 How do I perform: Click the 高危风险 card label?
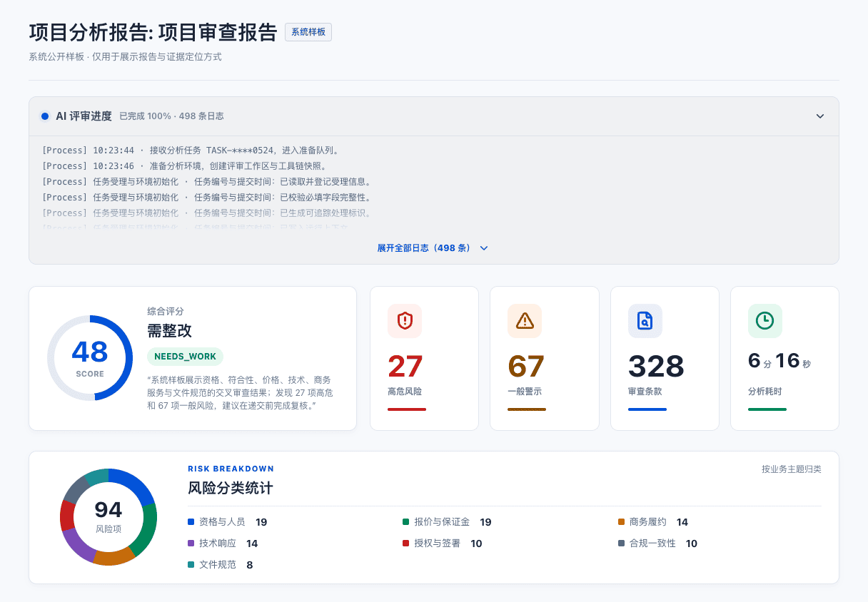[x=405, y=392]
